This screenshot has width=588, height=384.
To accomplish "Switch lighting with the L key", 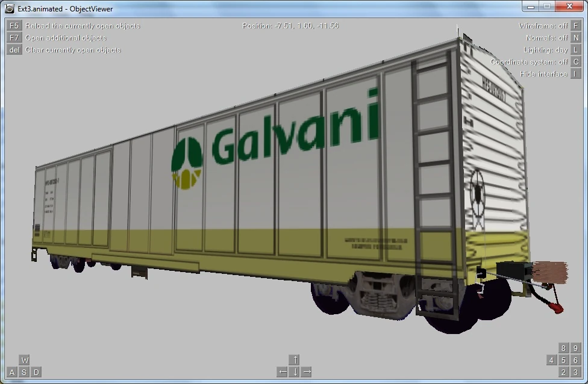I will pos(575,50).
